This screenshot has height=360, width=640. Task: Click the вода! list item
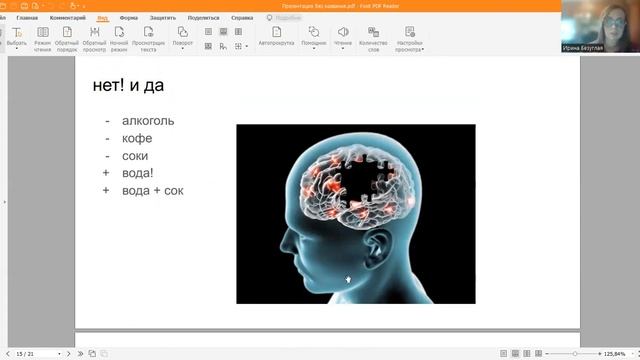click(x=138, y=173)
